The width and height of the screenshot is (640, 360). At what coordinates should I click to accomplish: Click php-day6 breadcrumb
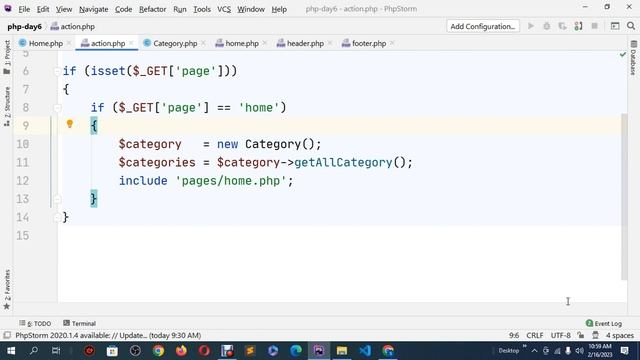click(x=24, y=27)
